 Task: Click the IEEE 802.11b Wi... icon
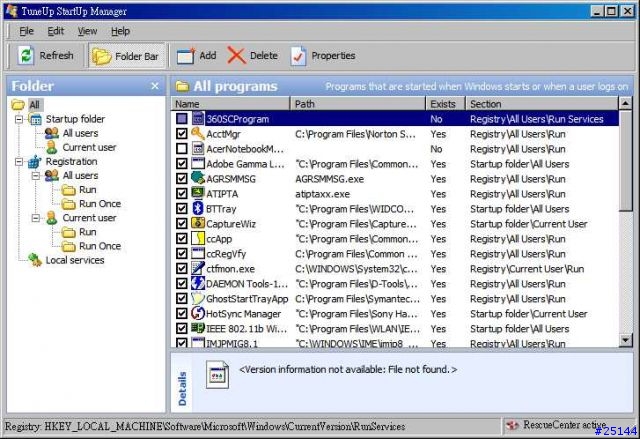[x=198, y=328]
